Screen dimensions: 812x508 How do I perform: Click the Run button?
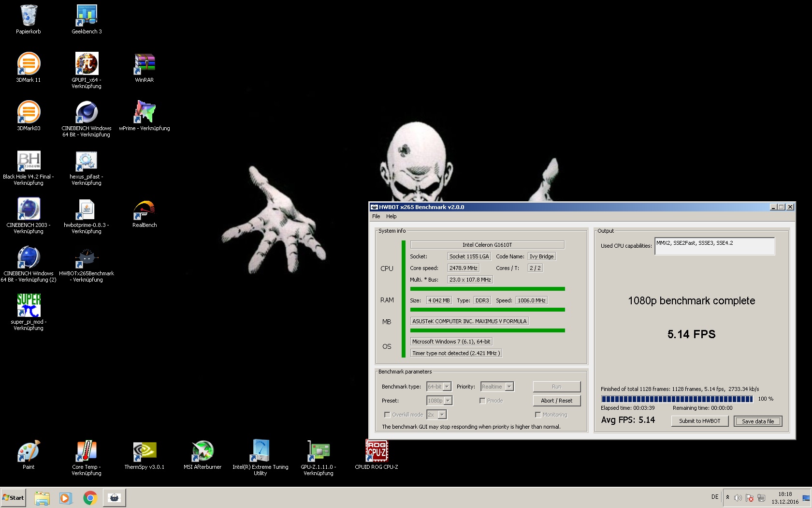(557, 387)
